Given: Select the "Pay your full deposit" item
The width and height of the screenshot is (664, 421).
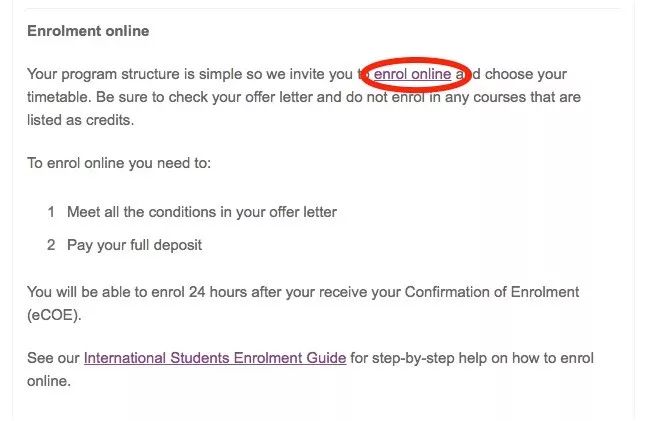Looking at the screenshot, I should pos(135,245).
